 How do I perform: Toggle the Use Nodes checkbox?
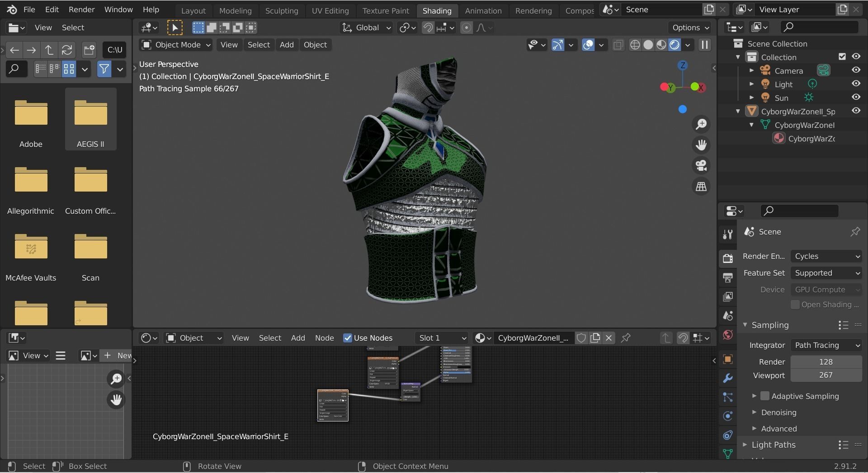348,338
